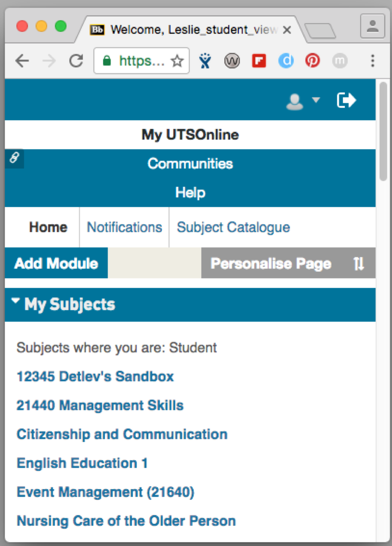Click the chain link icon beside Communities
Viewport: 392px width, 546px height.
pos(14,159)
